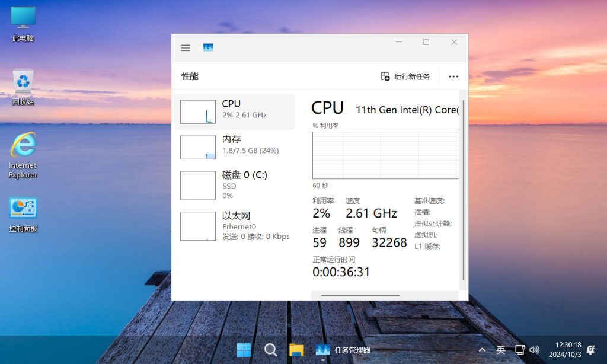Screen dimensions: 607x364
Task: Click the Start button
Action: [244, 350]
